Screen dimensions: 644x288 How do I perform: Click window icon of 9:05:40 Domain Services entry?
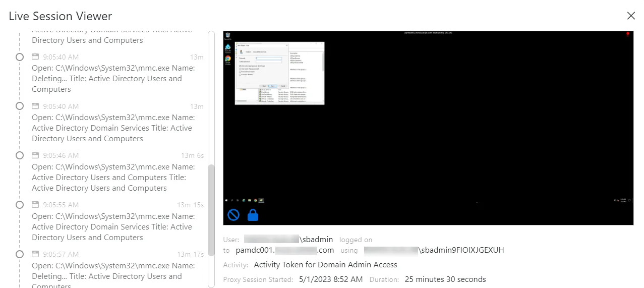[x=35, y=106]
